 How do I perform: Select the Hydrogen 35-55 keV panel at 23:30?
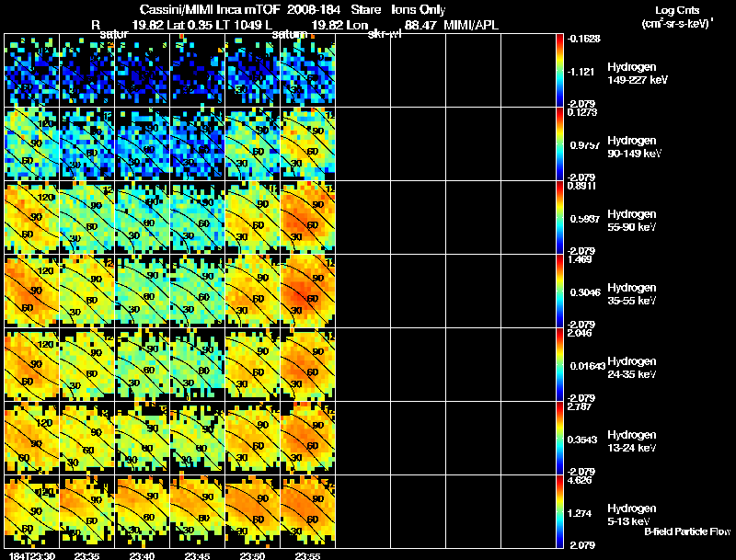tap(32, 291)
